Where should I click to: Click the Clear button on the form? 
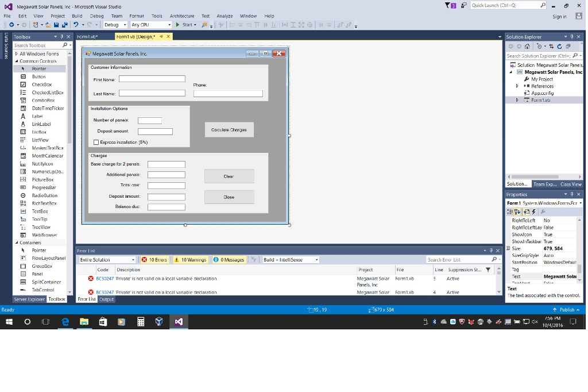click(x=229, y=176)
